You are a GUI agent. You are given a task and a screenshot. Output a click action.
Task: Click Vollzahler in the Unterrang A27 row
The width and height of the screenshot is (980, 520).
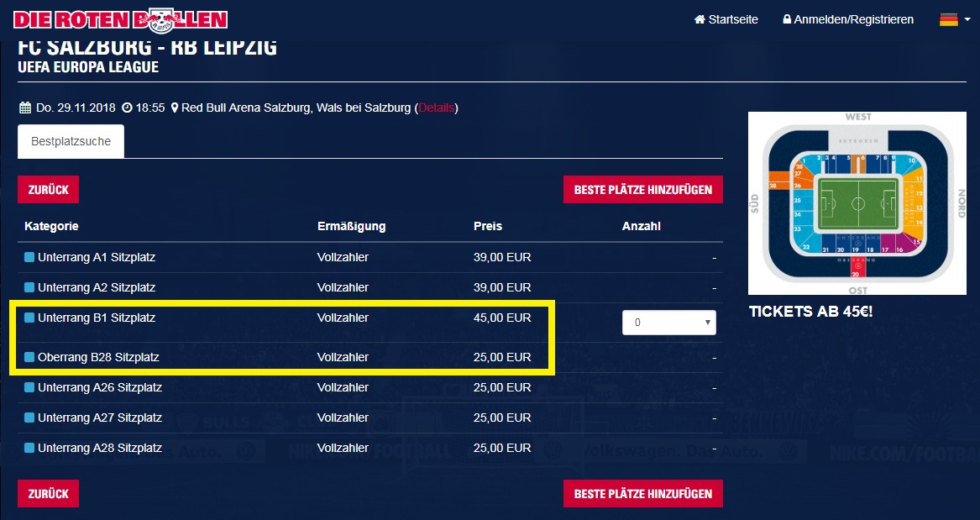[x=343, y=418]
